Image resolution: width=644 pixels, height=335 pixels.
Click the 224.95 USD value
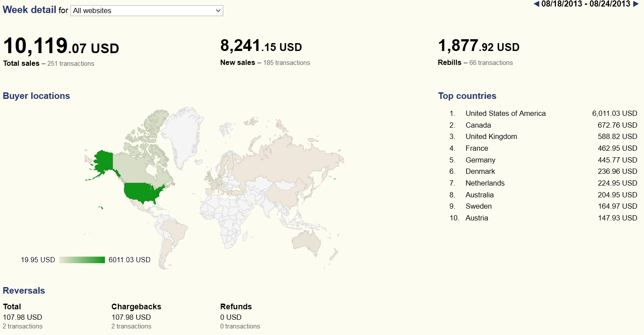point(617,183)
